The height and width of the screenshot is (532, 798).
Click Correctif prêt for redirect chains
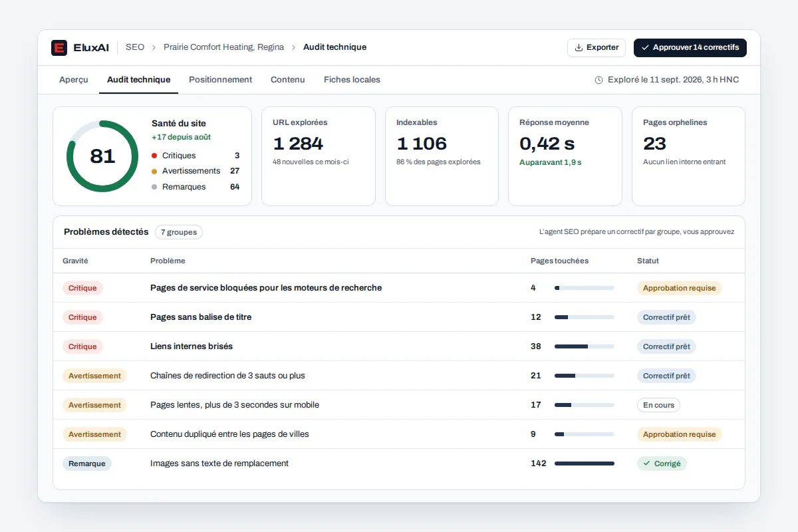click(666, 376)
